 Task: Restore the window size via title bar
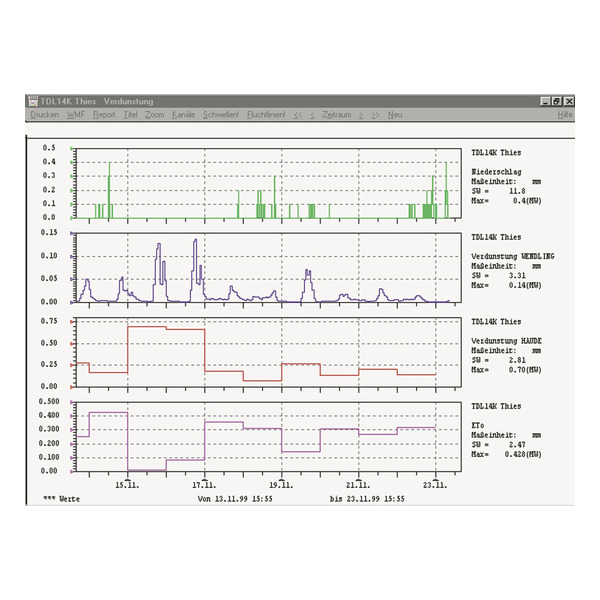(x=557, y=101)
